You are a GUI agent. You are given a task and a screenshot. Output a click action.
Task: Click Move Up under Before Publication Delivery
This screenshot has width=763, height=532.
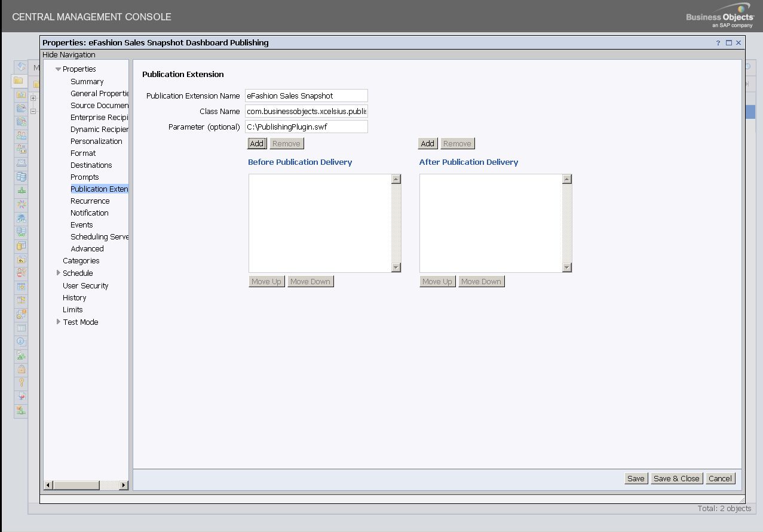[x=266, y=282]
